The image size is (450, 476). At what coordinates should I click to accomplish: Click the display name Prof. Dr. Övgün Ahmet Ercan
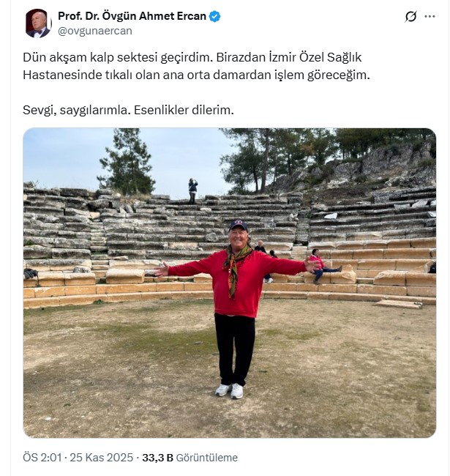pos(132,16)
